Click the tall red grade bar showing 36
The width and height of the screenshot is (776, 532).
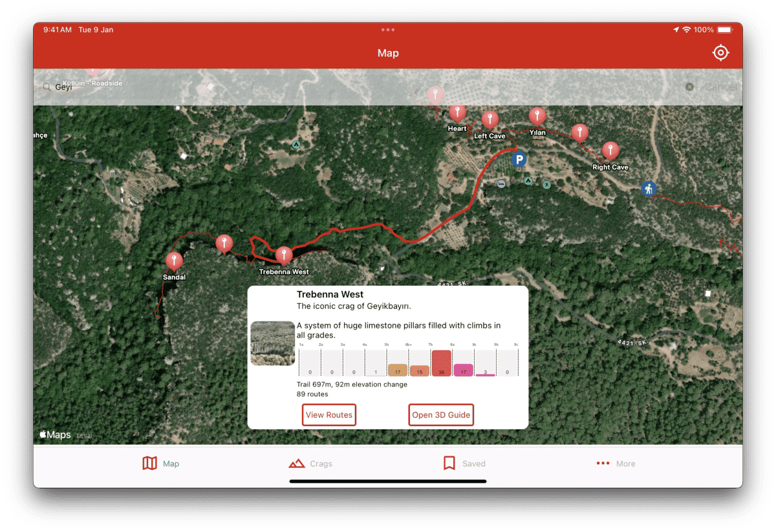click(442, 364)
